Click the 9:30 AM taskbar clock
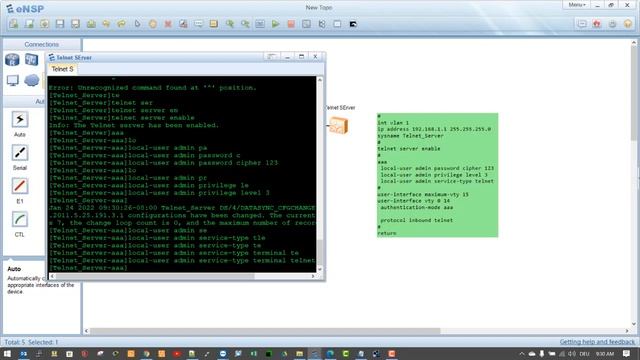Screen dimensions: 640x360 click(605, 354)
